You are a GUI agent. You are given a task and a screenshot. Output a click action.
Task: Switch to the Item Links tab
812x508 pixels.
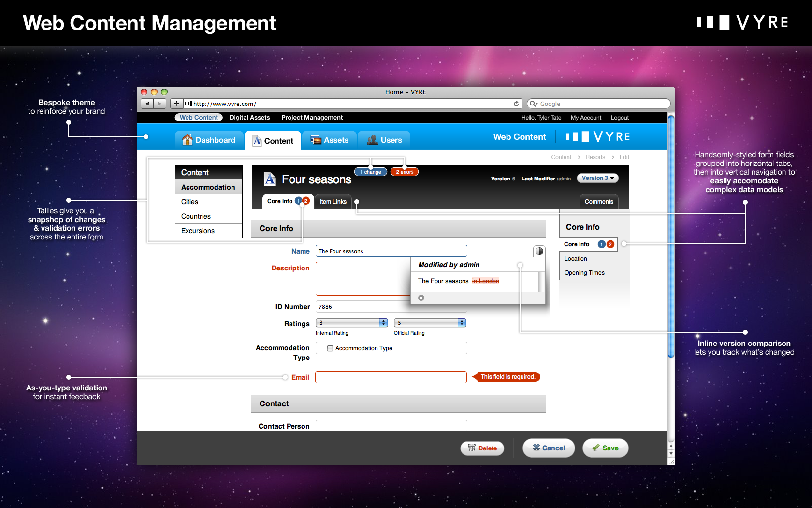pyautogui.click(x=333, y=202)
